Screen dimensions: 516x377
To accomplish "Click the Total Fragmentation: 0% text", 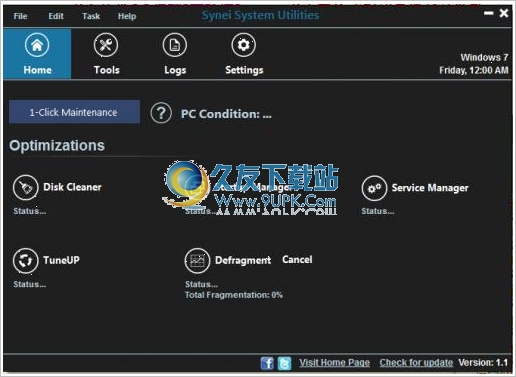I will [234, 295].
